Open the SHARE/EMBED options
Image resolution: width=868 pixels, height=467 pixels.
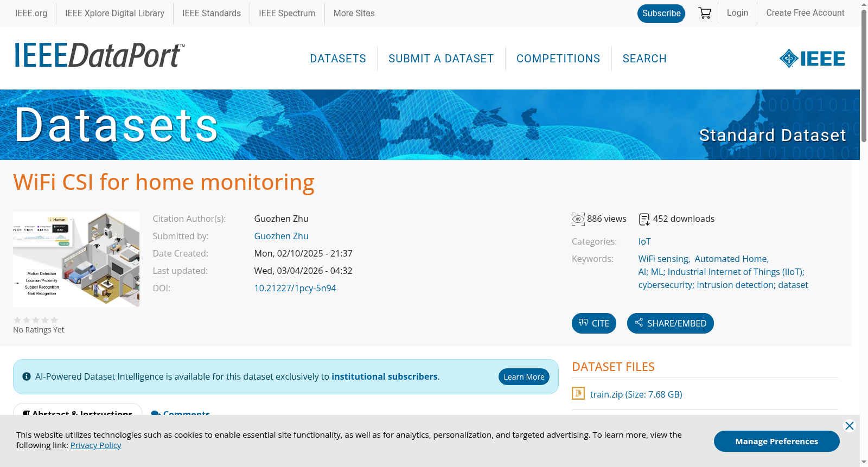(671, 323)
